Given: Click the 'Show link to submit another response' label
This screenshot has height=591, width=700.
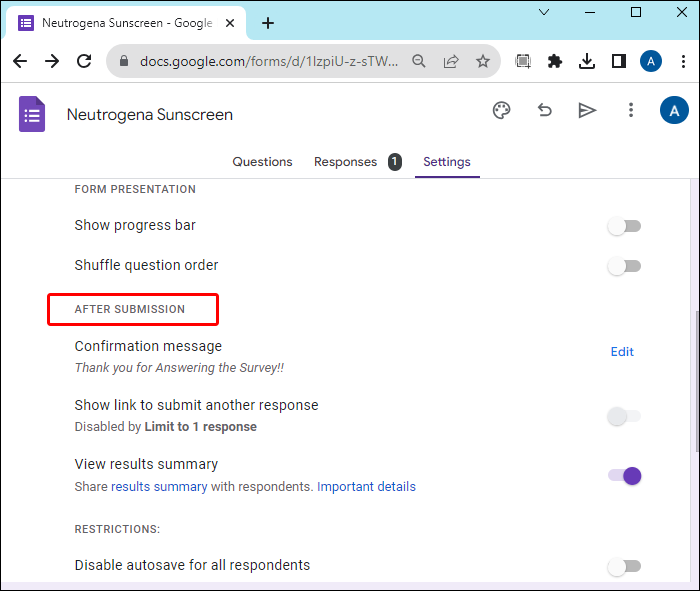Looking at the screenshot, I should [x=196, y=405].
